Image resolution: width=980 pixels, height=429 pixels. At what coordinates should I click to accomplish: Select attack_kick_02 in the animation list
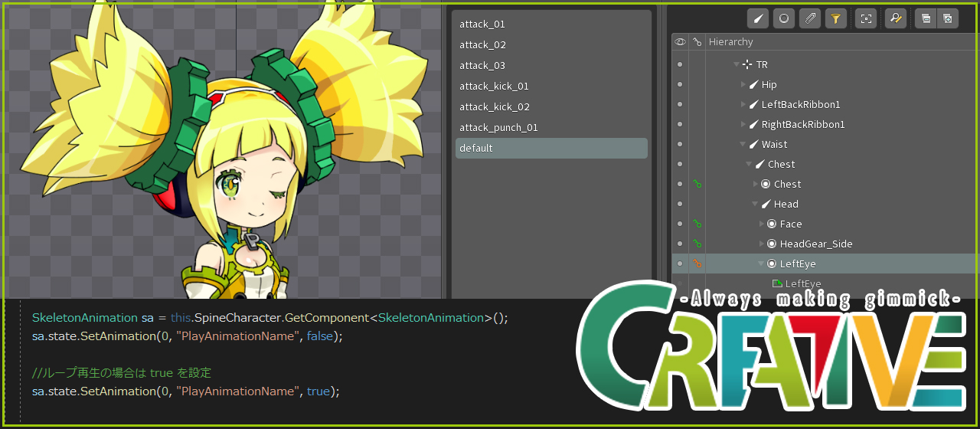(495, 107)
